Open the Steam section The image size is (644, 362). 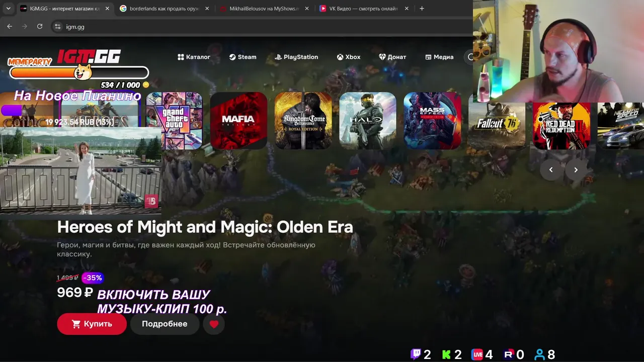coord(243,57)
